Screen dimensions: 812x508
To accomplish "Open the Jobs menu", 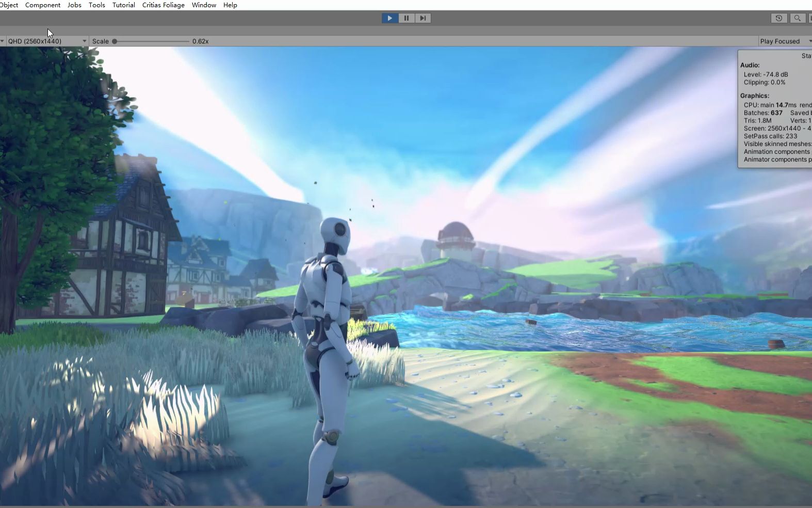I will (x=74, y=5).
